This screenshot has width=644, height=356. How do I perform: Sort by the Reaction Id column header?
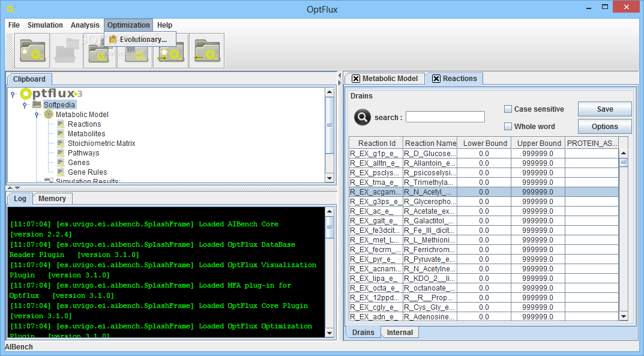pyautogui.click(x=376, y=143)
